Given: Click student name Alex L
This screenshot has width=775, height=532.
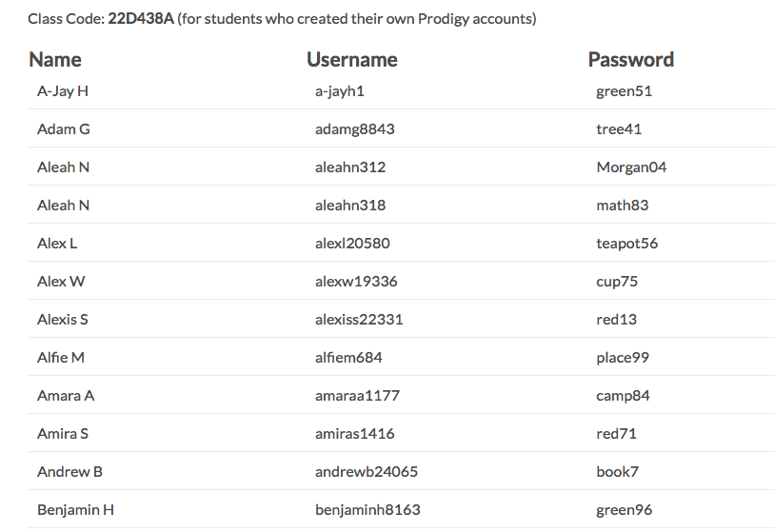Looking at the screenshot, I should tap(57, 244).
